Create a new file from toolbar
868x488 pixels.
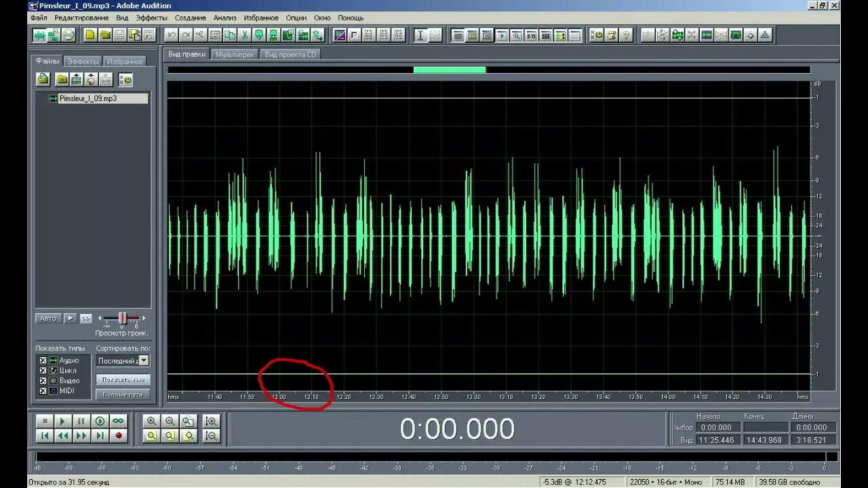coord(90,35)
